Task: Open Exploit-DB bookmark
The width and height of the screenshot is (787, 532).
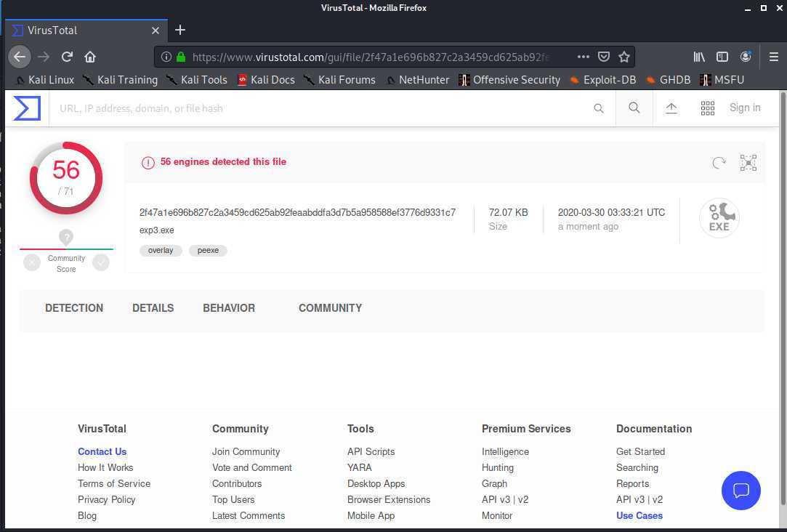Action: 603,80
